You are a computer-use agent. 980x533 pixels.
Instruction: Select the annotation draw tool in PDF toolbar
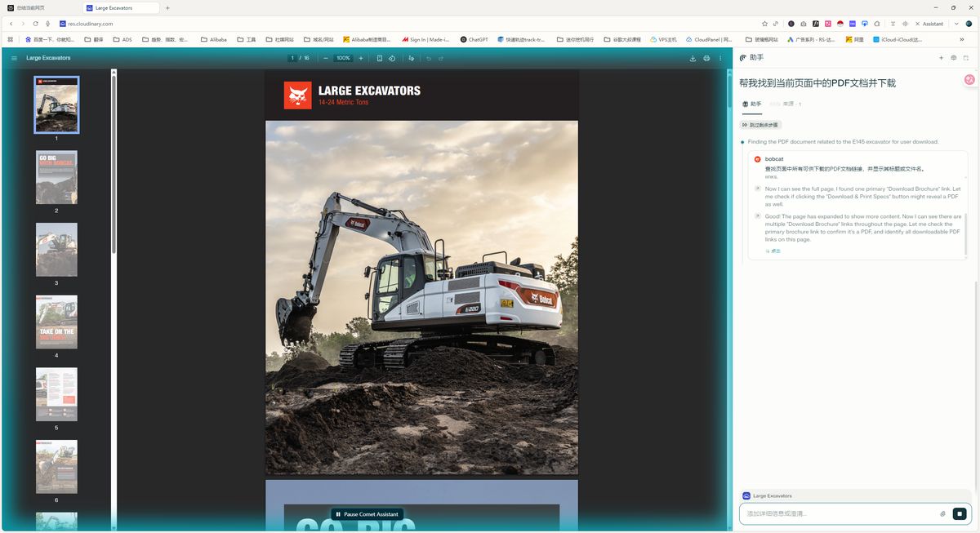(411, 58)
